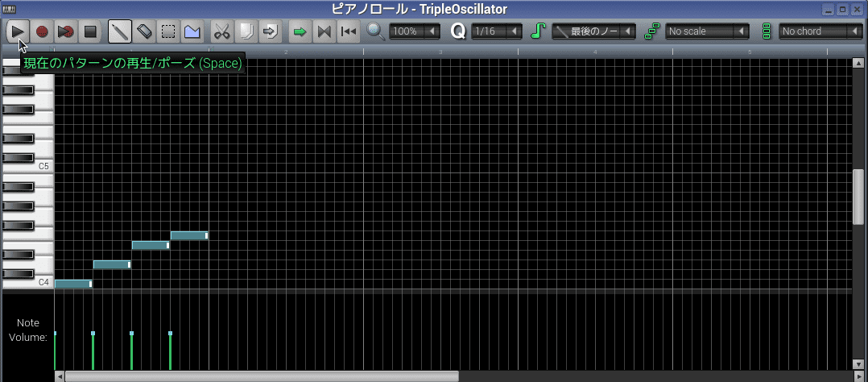Screen dimensions: 868x382
Task: Open the No chord dropdown
Action: point(821,31)
